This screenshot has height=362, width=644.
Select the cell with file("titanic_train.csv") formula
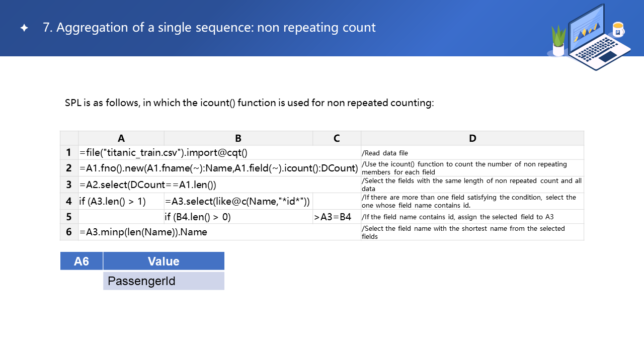[x=164, y=152]
